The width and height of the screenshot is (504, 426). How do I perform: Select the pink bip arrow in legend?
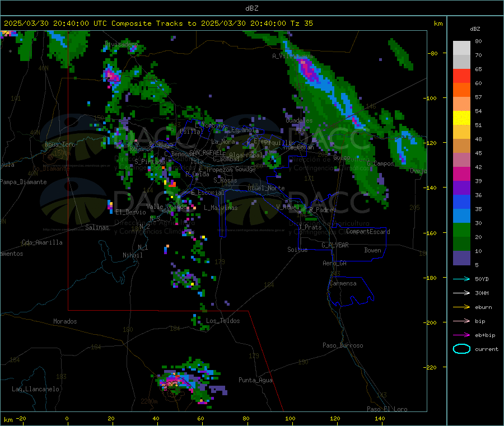461,321
